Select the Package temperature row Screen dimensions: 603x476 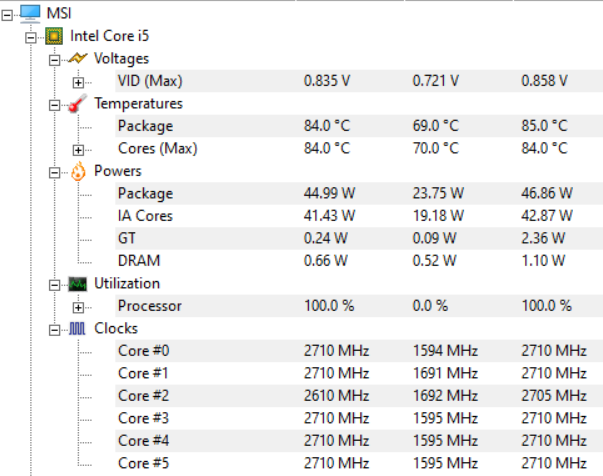click(145, 126)
